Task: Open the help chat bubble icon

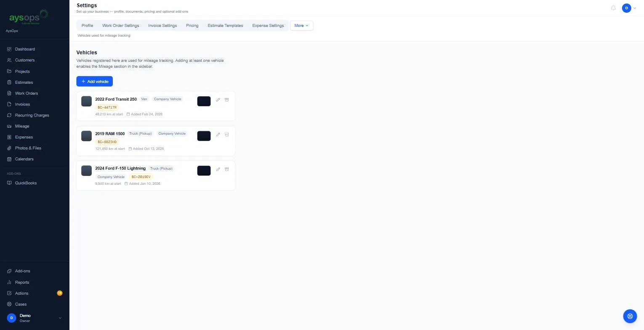Action: (630, 316)
